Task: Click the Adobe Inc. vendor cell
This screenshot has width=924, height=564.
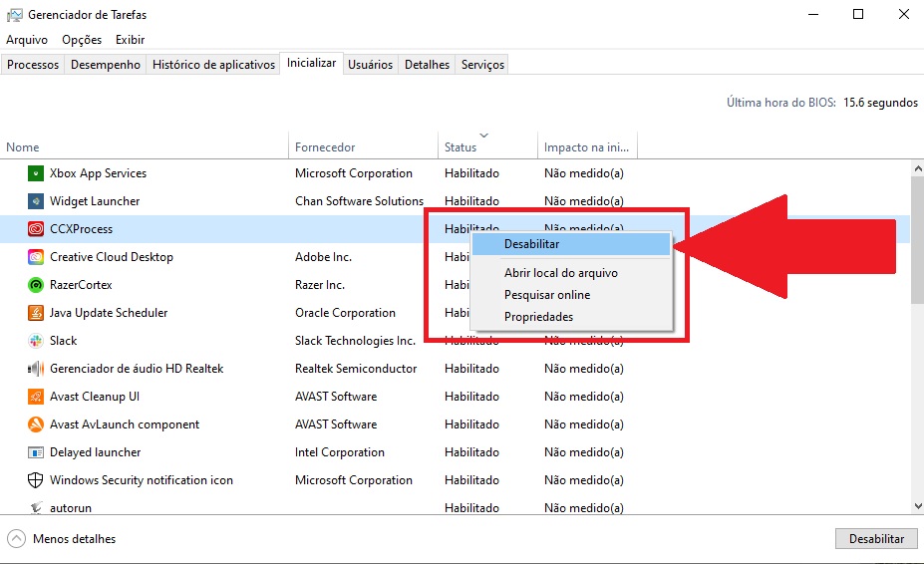Action: coord(324,257)
